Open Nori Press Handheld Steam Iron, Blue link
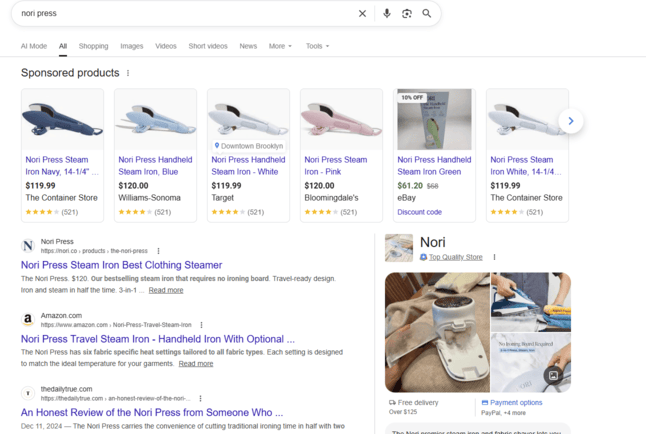The height and width of the screenshot is (434, 646). 155,166
